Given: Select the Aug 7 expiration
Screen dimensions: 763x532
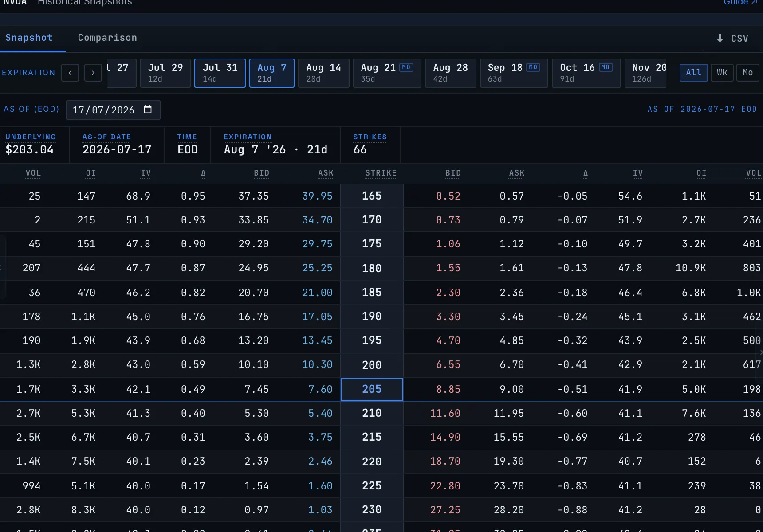Looking at the screenshot, I should click(272, 73).
